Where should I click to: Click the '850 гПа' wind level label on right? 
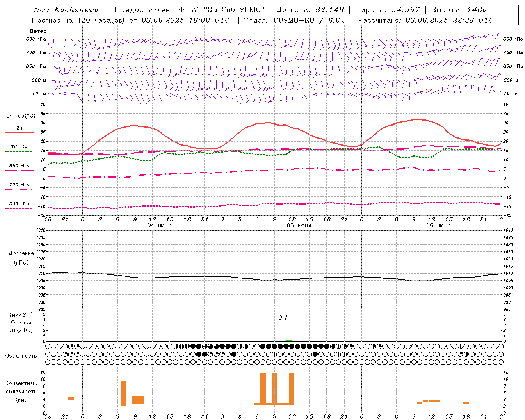tap(513, 66)
